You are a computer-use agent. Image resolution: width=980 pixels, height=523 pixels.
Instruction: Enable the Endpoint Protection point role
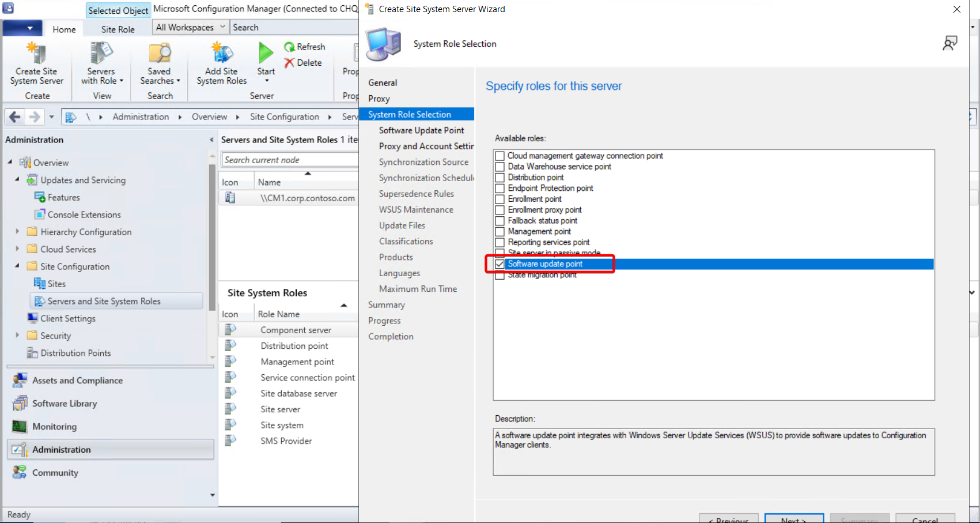point(500,188)
